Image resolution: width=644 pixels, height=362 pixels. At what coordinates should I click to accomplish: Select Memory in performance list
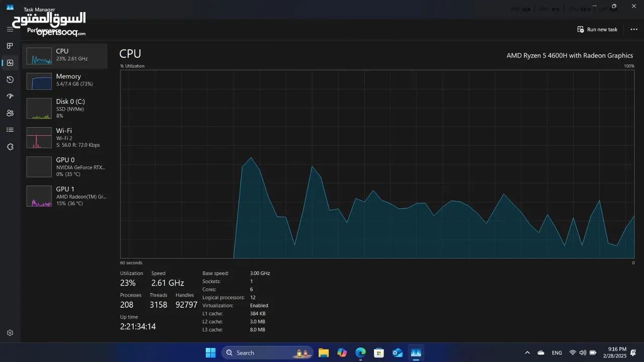pyautogui.click(x=64, y=81)
